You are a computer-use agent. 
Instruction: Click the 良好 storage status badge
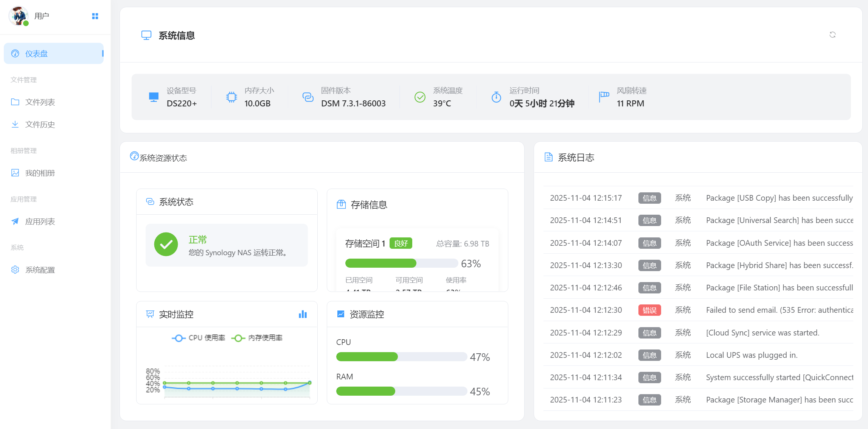tap(401, 243)
